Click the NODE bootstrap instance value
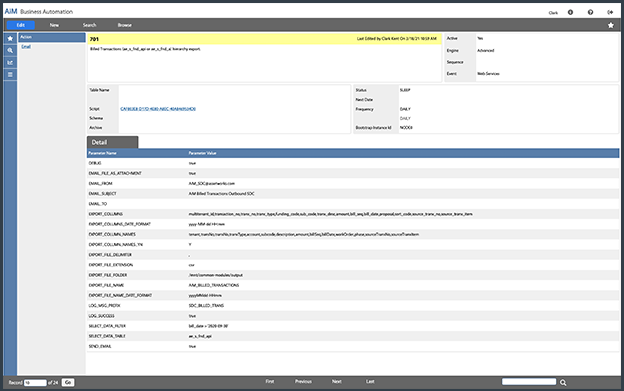 406,128
